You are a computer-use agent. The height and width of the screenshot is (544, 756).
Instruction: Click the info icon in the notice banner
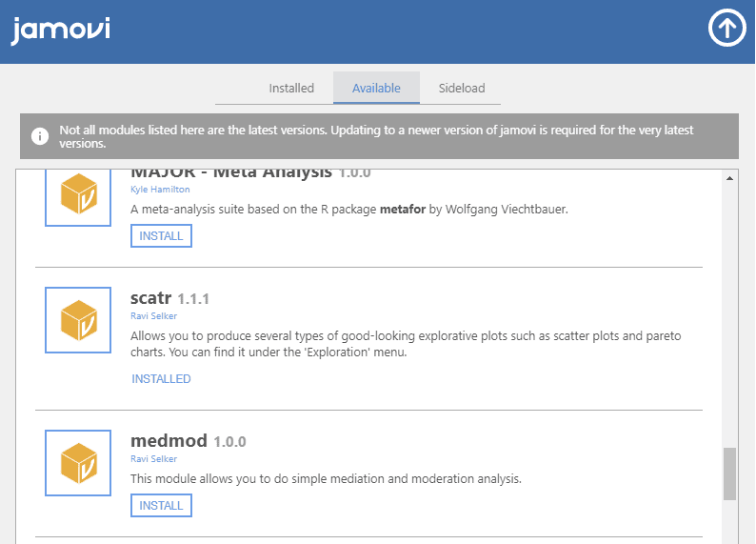point(40,136)
